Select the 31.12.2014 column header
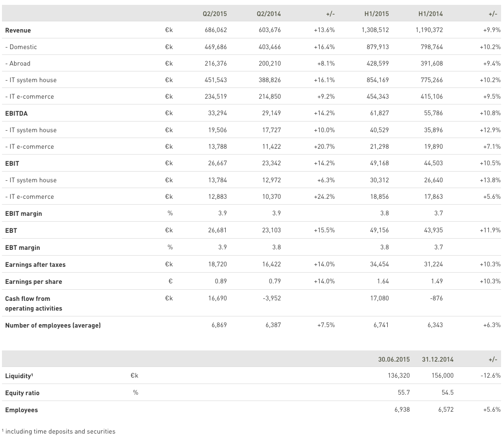Viewport: 504px width, 436px height. tap(437, 360)
